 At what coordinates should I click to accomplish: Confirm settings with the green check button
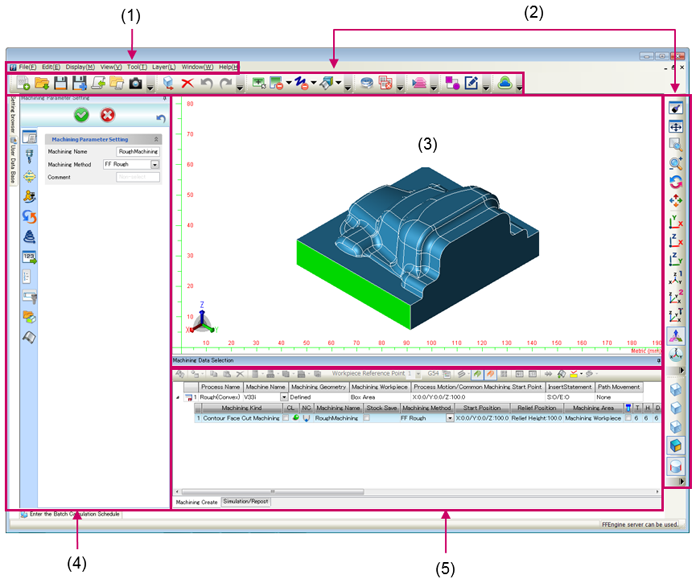(x=81, y=115)
